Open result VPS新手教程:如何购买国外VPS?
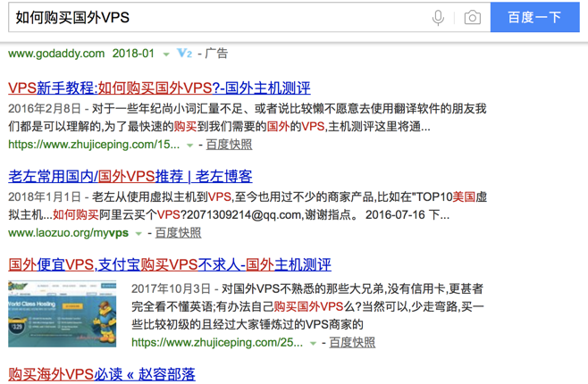This screenshot has height=384, width=588. click(x=159, y=88)
